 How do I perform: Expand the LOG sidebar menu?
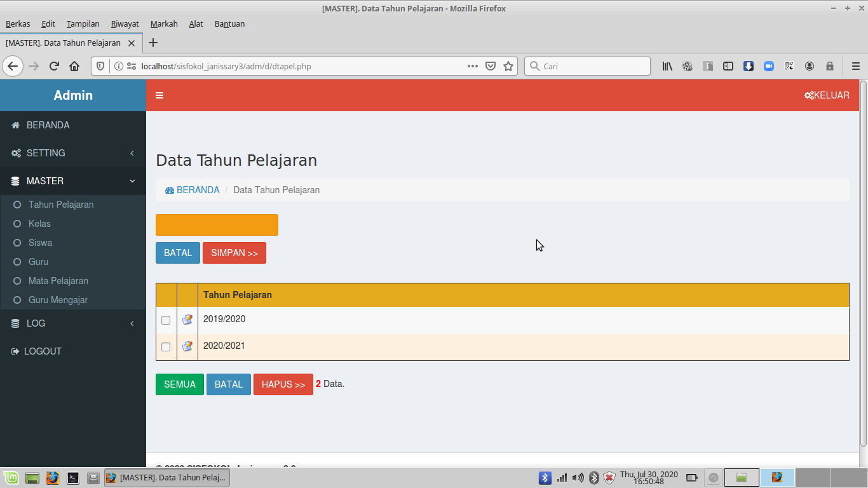[73, 323]
